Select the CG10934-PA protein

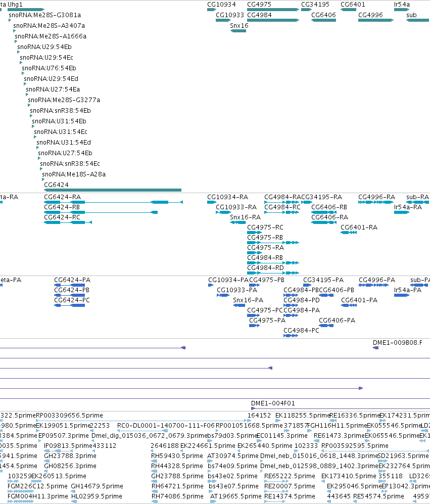pos(211,285)
